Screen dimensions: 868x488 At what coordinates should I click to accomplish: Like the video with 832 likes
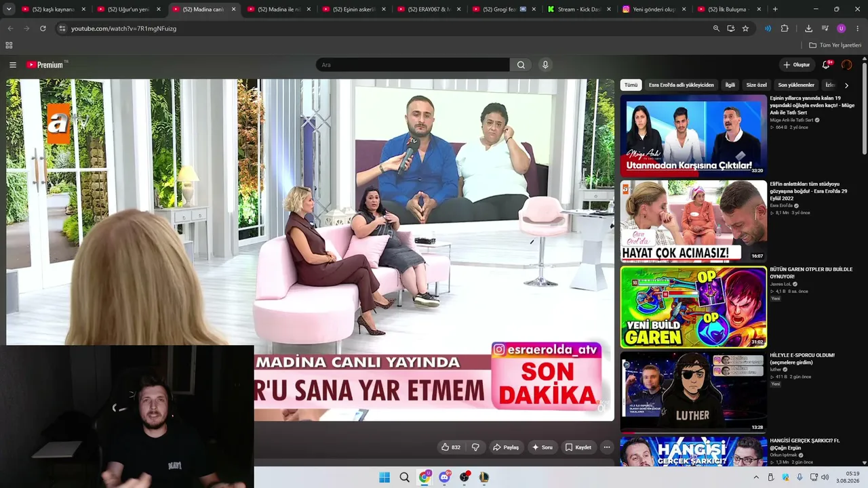click(x=451, y=447)
